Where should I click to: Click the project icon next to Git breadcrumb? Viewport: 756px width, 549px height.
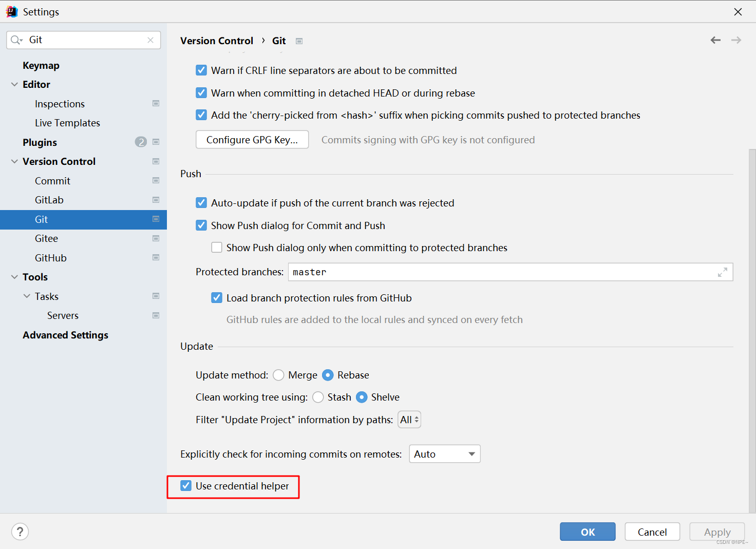[299, 41]
